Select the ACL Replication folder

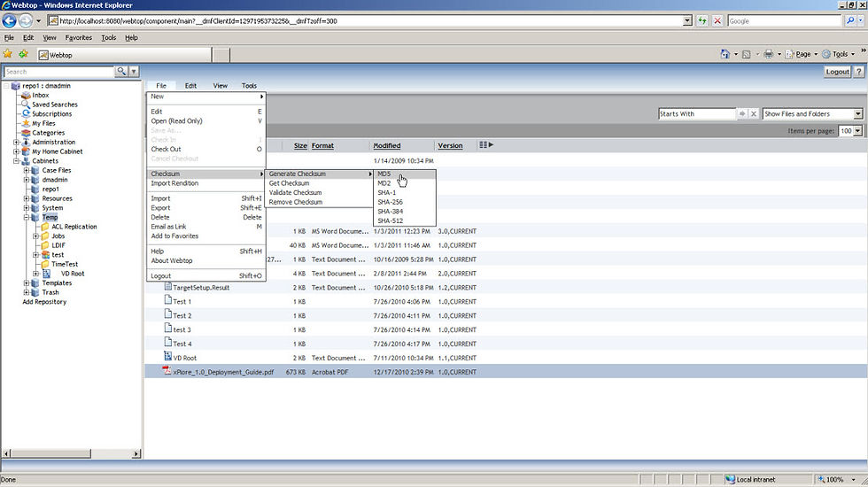(74, 227)
